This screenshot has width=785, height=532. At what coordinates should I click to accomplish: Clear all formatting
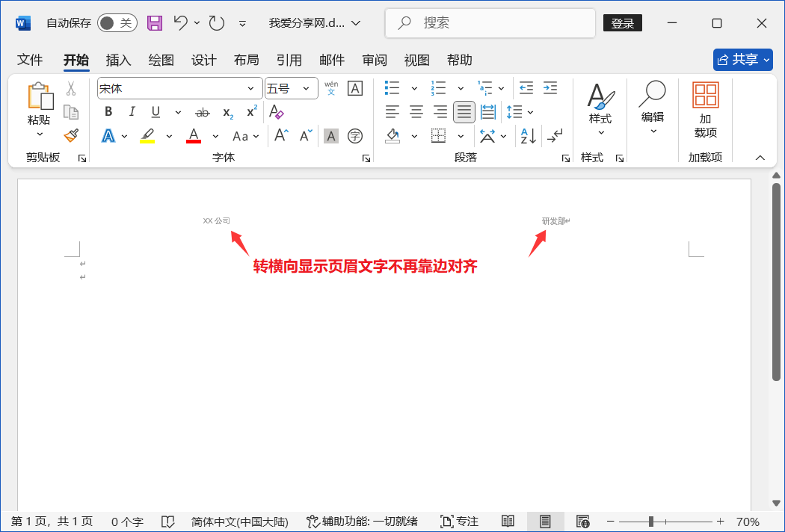(277, 111)
